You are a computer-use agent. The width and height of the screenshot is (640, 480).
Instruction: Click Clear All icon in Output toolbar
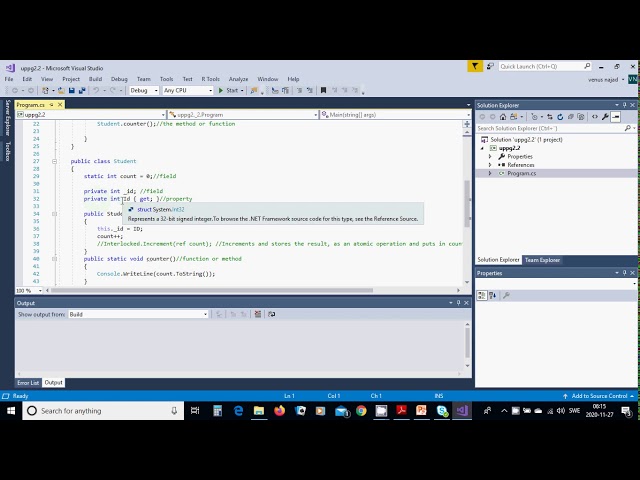coord(258,314)
